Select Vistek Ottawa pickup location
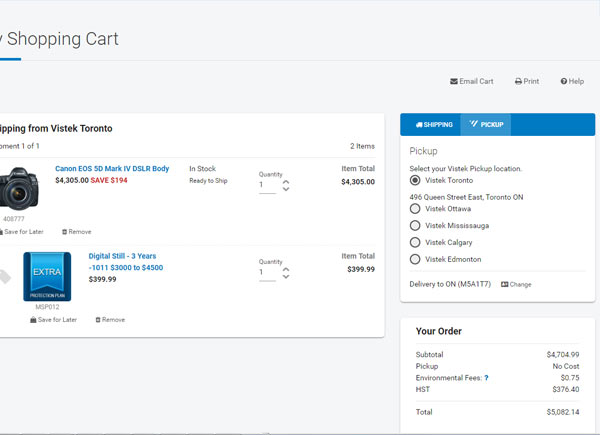 [x=415, y=209]
